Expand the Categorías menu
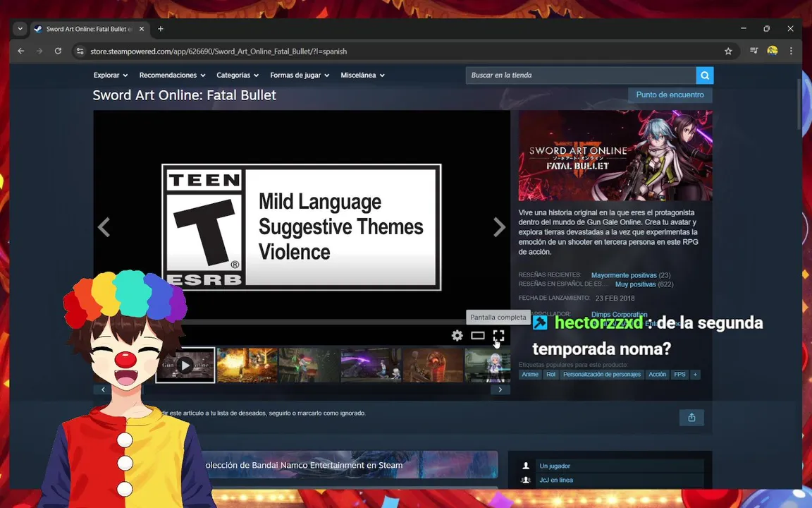The height and width of the screenshot is (508, 812). pos(237,75)
